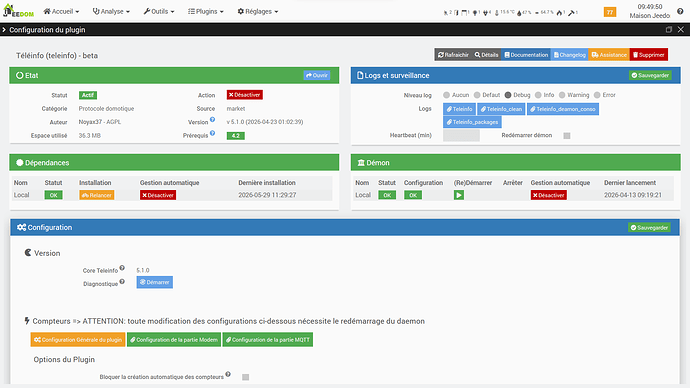Open the Réglages menu

point(257,11)
